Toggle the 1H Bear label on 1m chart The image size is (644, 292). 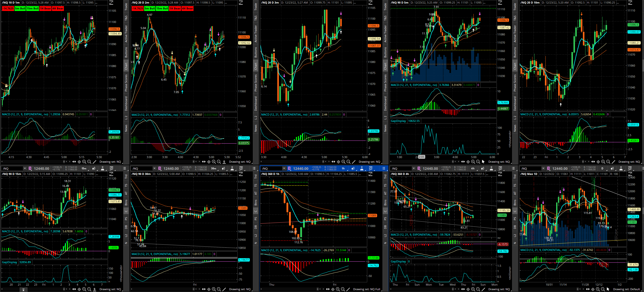(x=46, y=8)
